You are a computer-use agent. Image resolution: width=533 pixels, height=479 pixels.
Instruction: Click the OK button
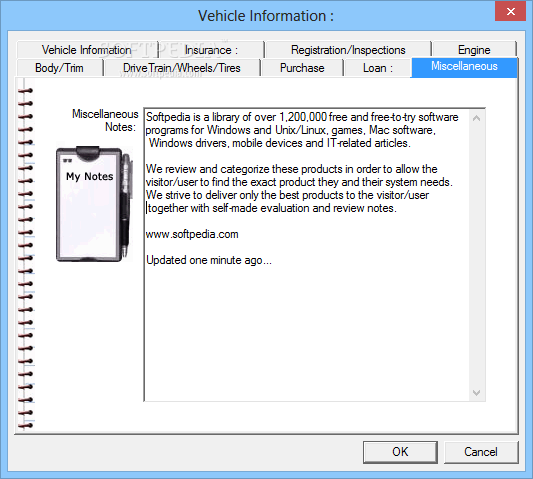pyautogui.click(x=400, y=452)
